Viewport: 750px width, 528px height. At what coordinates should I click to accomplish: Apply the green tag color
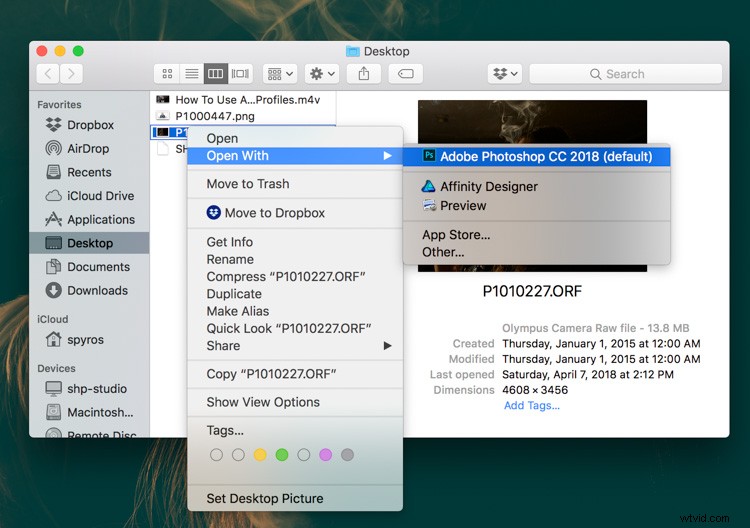point(282,455)
